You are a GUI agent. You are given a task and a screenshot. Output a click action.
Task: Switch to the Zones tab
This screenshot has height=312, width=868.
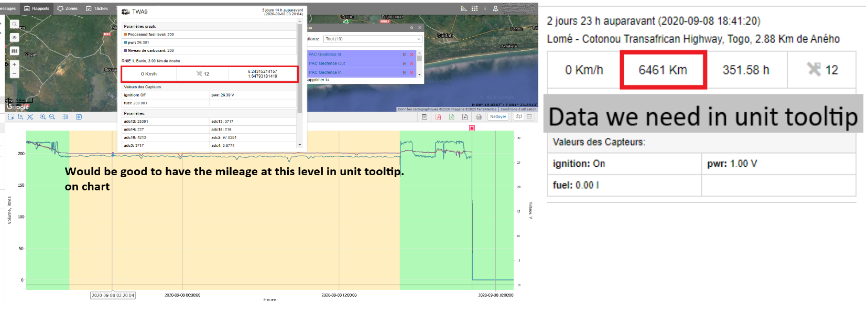[x=67, y=8]
